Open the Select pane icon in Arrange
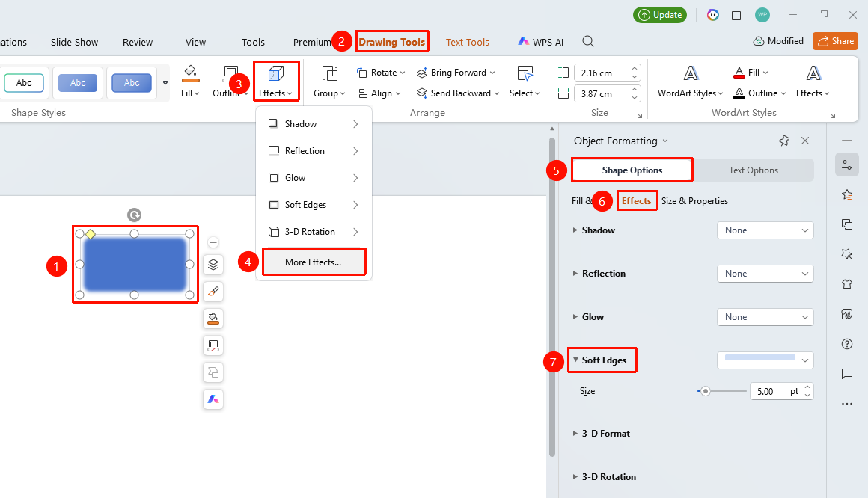This screenshot has width=868, height=498. coord(525,73)
